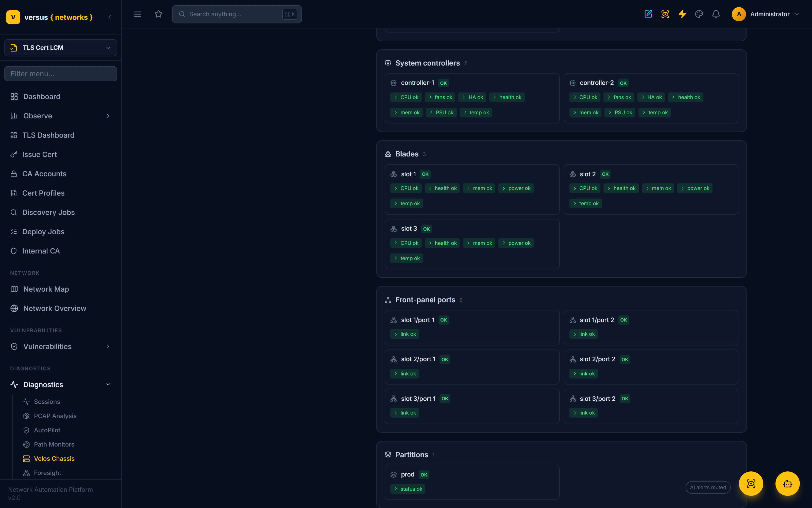Screen dimensions: 812x508
Task: Open the TLS Cert LCM module dropdown
Action: coord(61,48)
